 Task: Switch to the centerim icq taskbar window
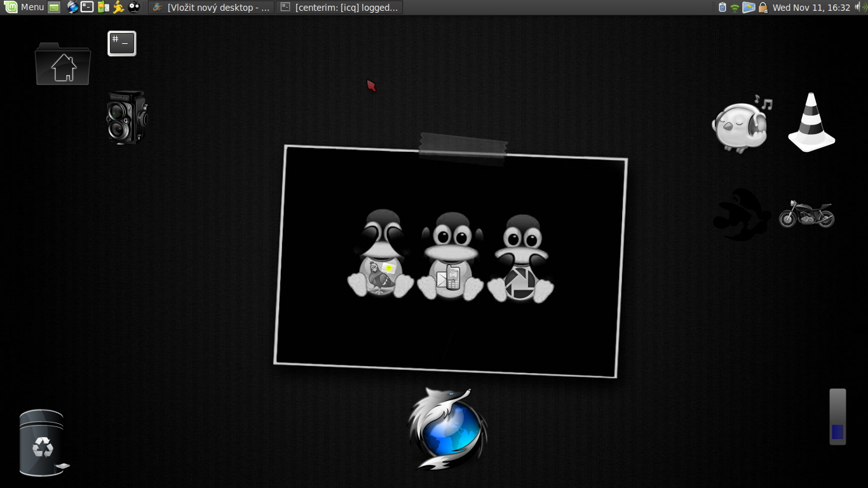point(340,8)
